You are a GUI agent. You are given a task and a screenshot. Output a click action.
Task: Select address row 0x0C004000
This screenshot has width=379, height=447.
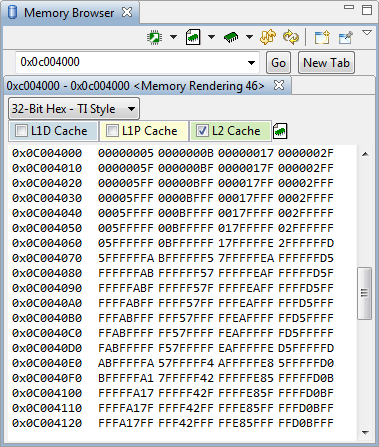pyautogui.click(x=47, y=153)
